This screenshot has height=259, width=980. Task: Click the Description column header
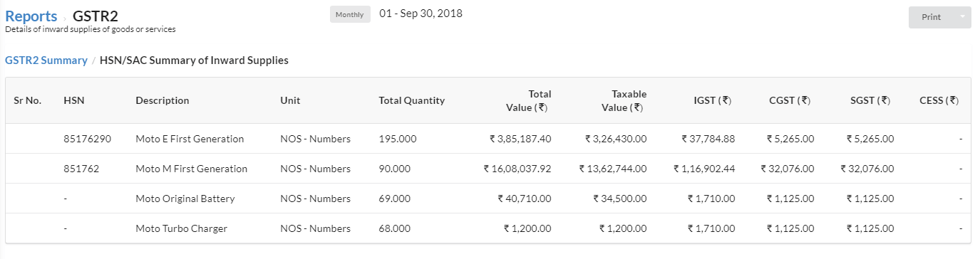[163, 100]
